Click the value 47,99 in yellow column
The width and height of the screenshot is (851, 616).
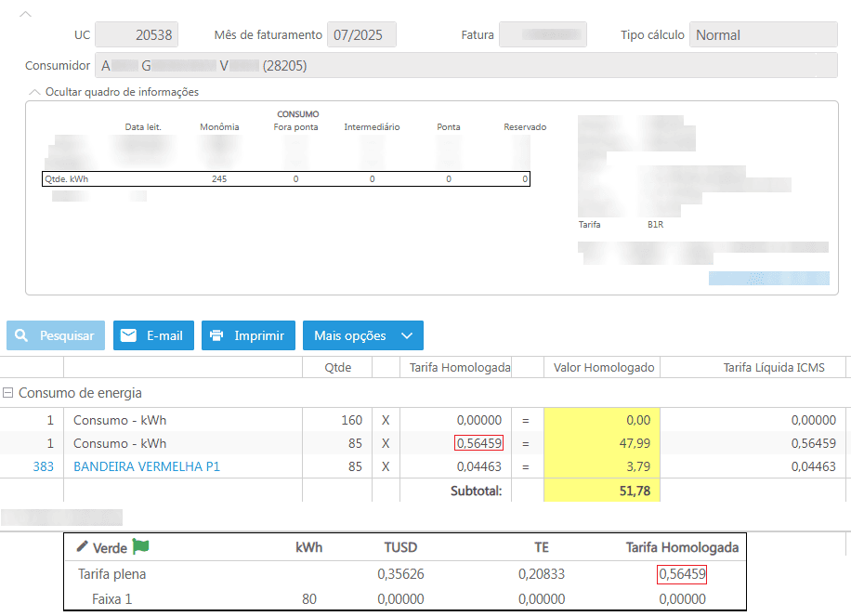coord(635,443)
